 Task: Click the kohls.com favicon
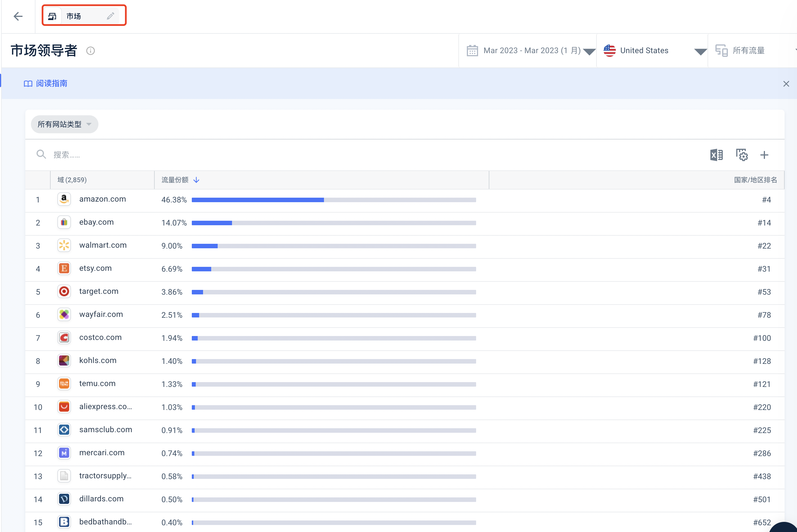(x=64, y=361)
